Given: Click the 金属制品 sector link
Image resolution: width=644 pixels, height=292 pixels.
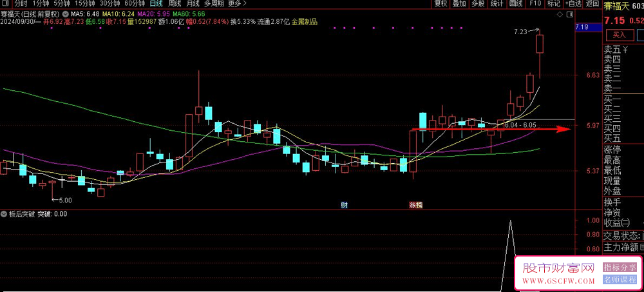Looking at the screenshot, I should point(305,22).
